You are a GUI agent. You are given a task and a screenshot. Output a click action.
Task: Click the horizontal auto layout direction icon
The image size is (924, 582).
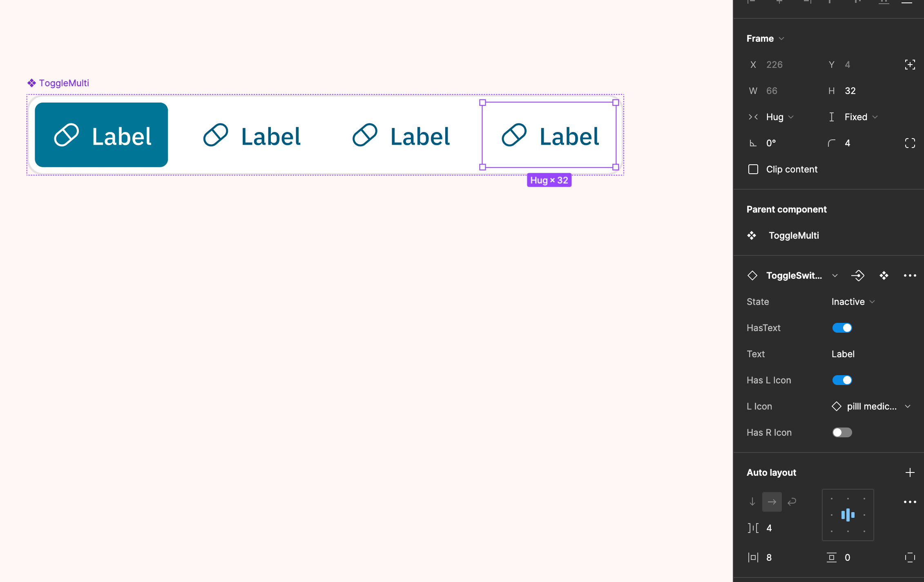[771, 501]
